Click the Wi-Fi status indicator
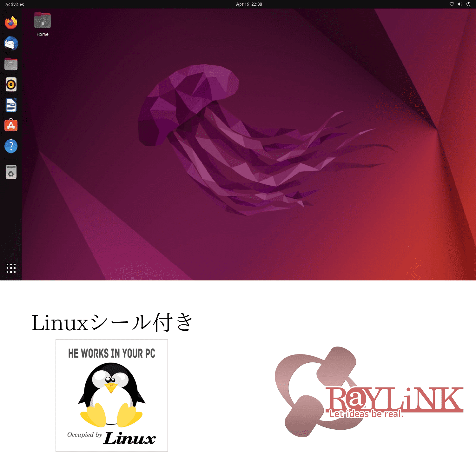This screenshot has height=476, width=476. (x=452, y=4)
